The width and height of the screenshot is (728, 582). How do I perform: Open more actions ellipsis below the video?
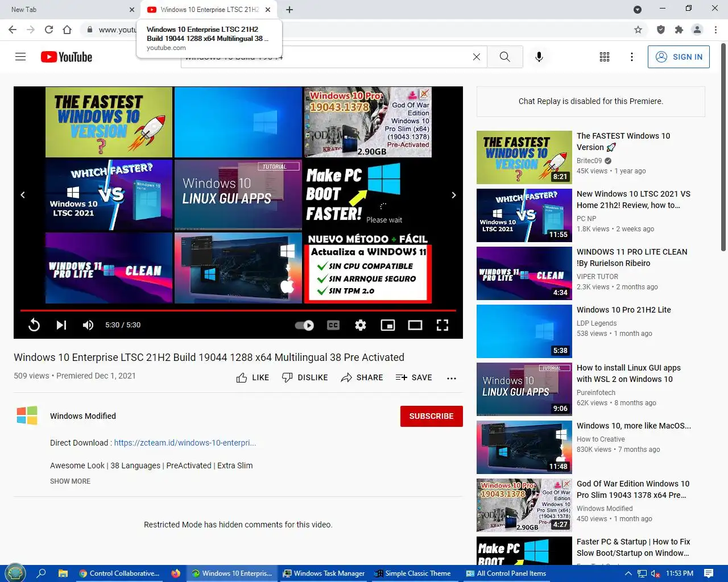coord(452,378)
